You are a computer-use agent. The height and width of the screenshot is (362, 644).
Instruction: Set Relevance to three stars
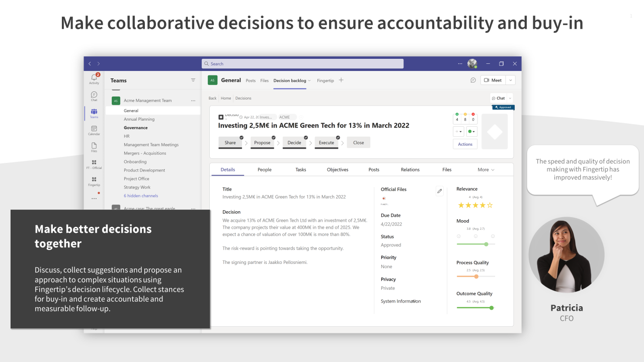click(475, 205)
